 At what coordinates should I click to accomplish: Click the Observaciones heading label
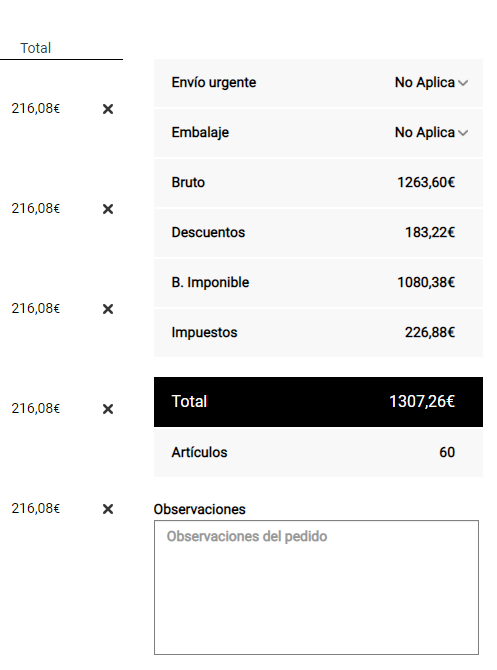200,509
